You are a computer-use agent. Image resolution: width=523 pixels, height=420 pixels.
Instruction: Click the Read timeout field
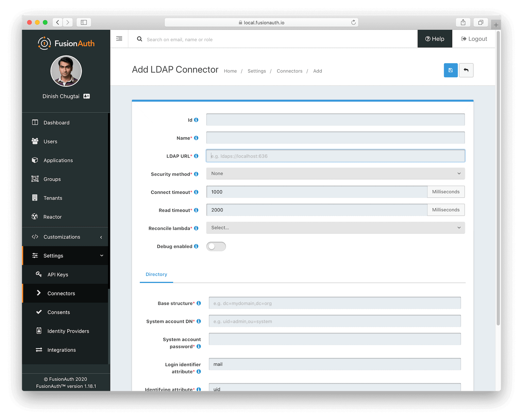pos(317,210)
